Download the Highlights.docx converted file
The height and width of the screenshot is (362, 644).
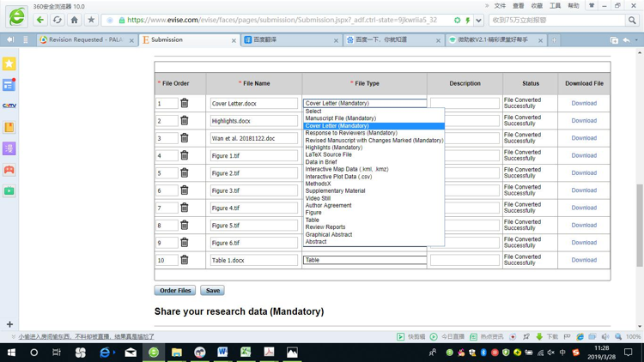coord(584,121)
